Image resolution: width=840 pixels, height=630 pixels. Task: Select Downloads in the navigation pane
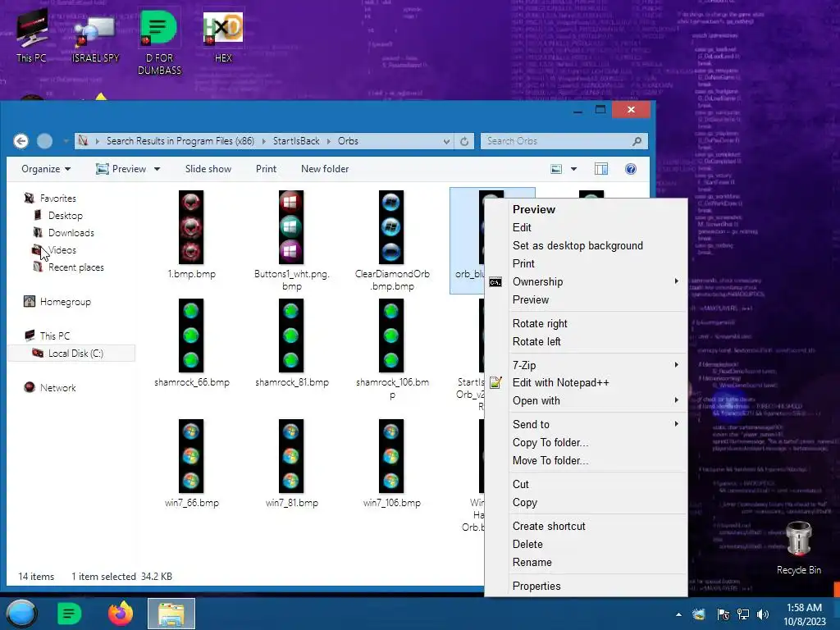71,233
